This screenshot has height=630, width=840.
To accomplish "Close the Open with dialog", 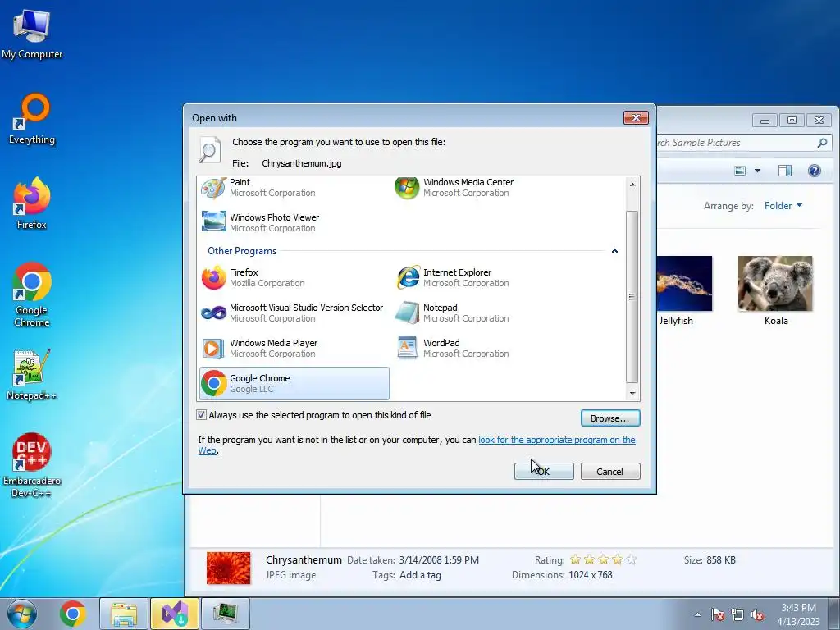I will (x=636, y=118).
